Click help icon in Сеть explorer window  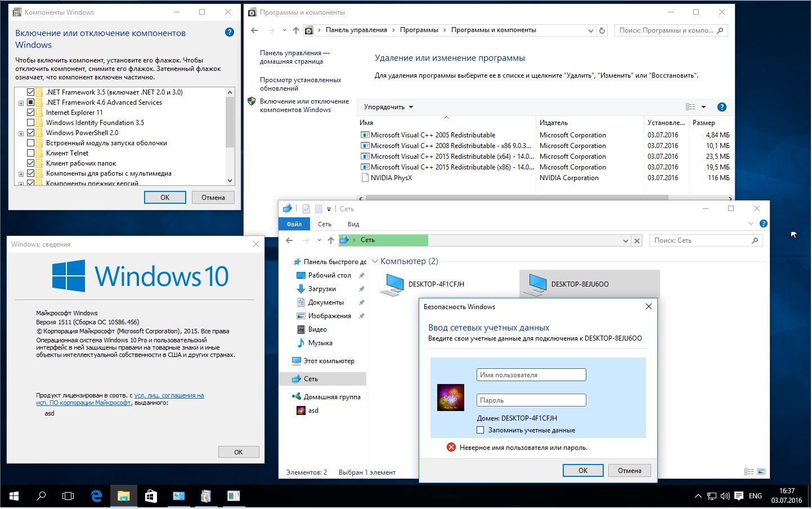[x=763, y=224]
